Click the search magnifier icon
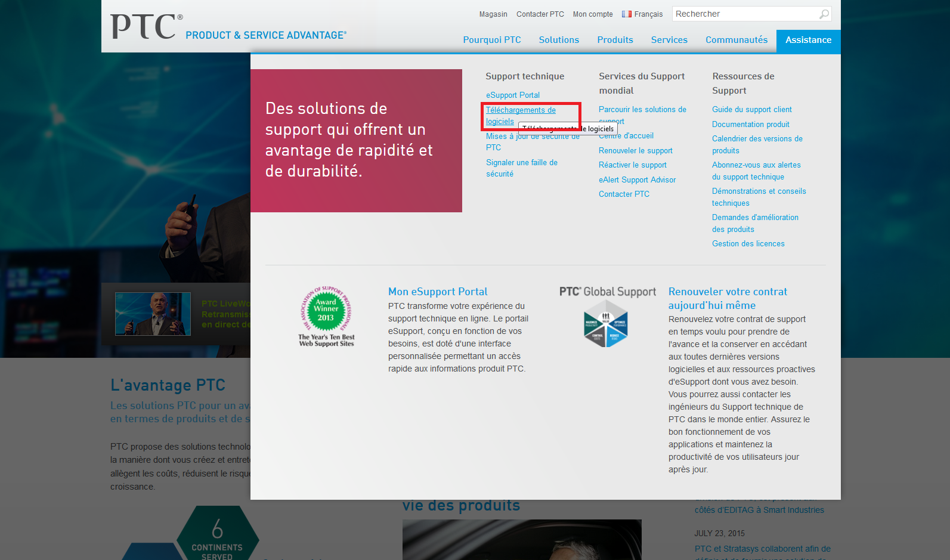The image size is (950, 560). pyautogui.click(x=824, y=14)
